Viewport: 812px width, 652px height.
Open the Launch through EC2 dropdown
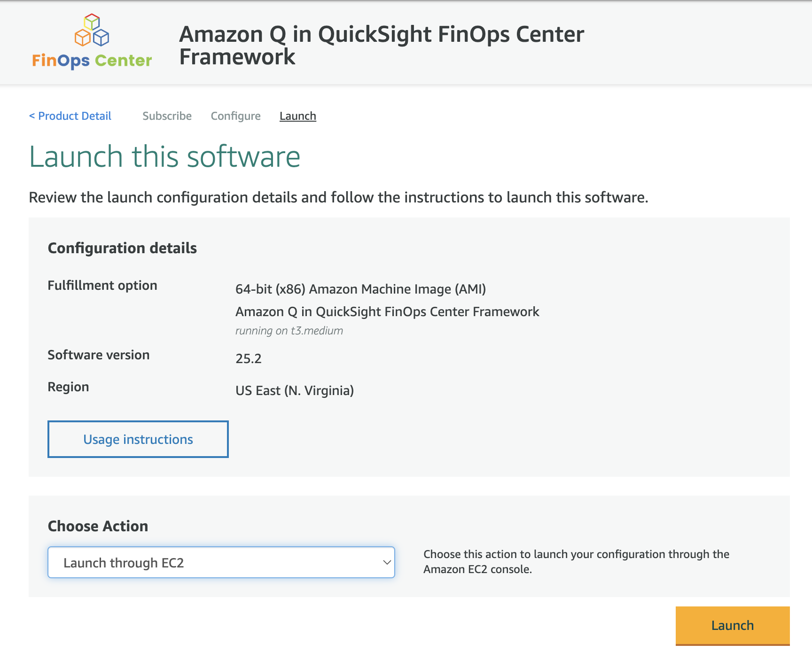point(221,562)
